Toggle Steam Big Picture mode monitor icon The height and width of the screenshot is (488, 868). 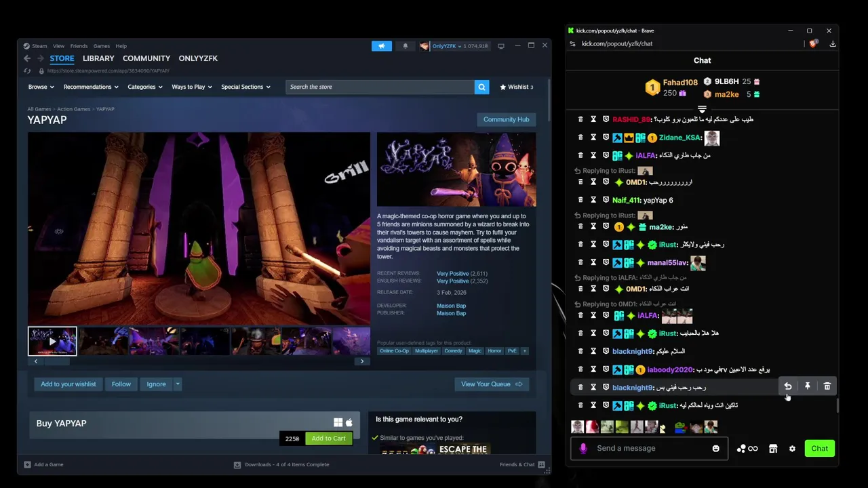coord(501,46)
